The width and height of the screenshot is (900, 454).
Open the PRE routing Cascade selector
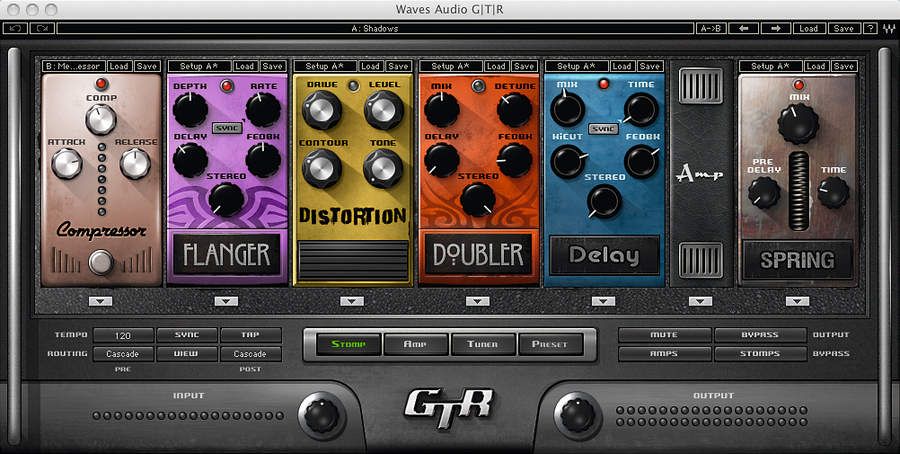(x=123, y=354)
